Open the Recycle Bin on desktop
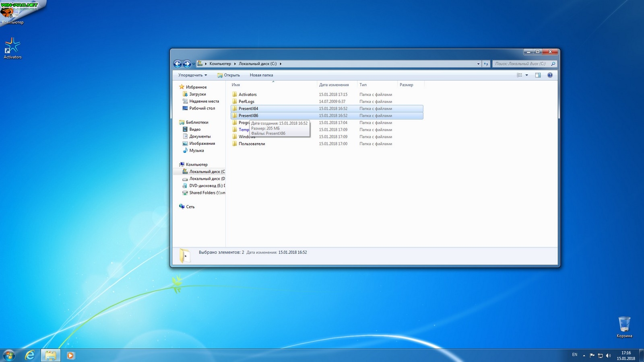Viewport: 644px width, 362px height. pyautogui.click(x=624, y=324)
